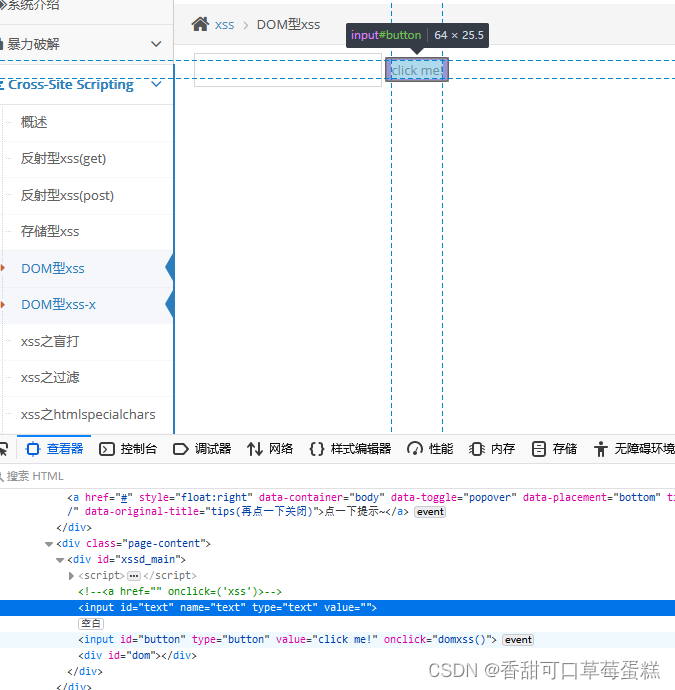Viewport: 675px width, 690px height.
Task: Switch to the 内存 memory tab
Action: (x=492, y=449)
